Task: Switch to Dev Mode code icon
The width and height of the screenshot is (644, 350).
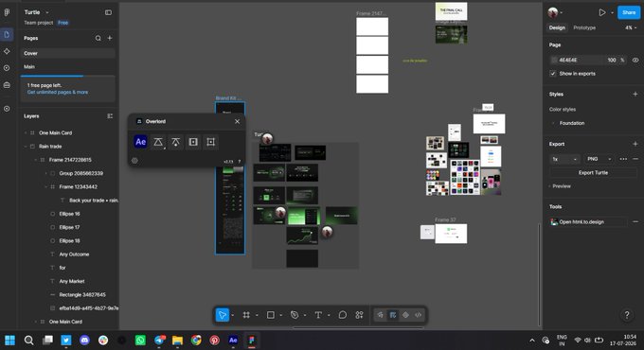Action: click(x=418, y=315)
